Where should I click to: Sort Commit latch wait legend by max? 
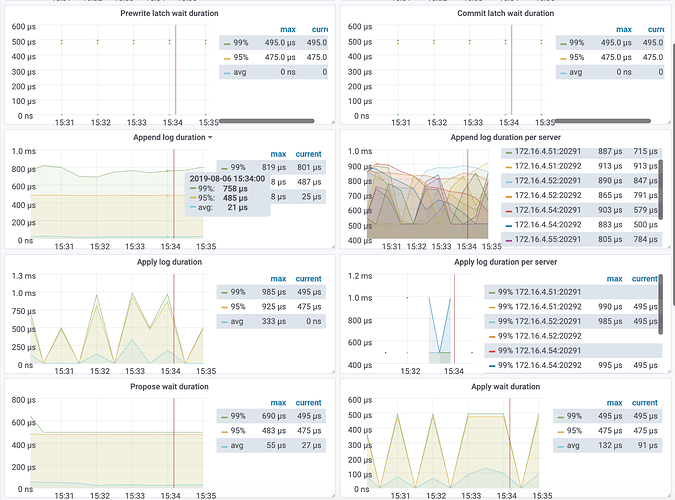click(x=624, y=30)
